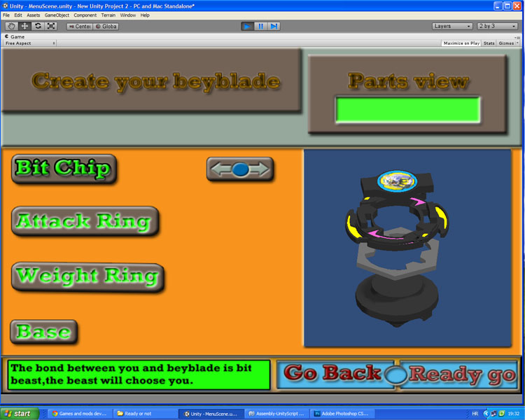Click the Base button
Viewport: 525px width, 420px height.
tap(44, 332)
